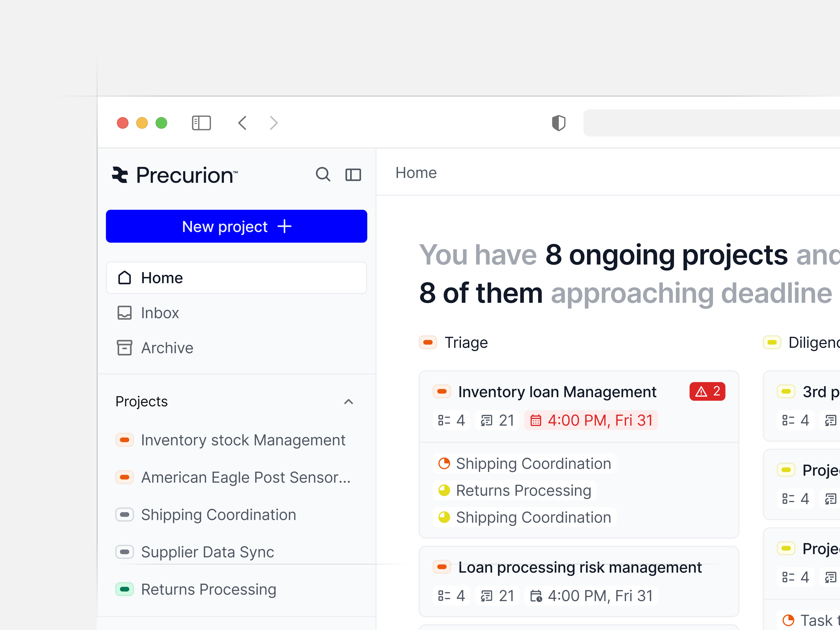Collapse the Projects section
Image resolution: width=840 pixels, height=630 pixels.
click(348, 402)
